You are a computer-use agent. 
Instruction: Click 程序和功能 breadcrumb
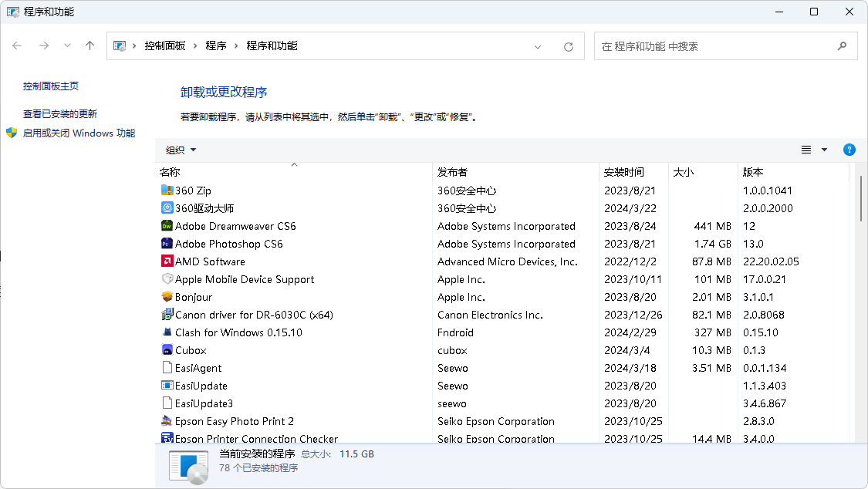pyautogui.click(x=272, y=46)
